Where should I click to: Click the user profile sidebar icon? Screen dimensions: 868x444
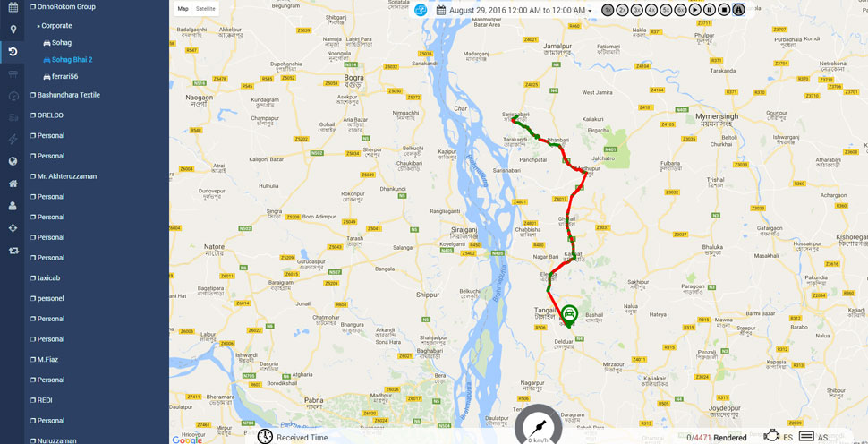coord(13,205)
